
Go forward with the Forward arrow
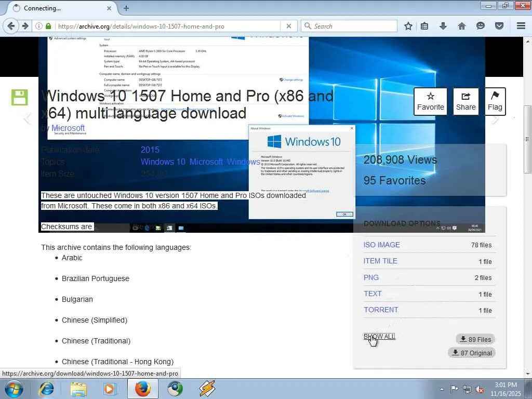click(x=25, y=26)
